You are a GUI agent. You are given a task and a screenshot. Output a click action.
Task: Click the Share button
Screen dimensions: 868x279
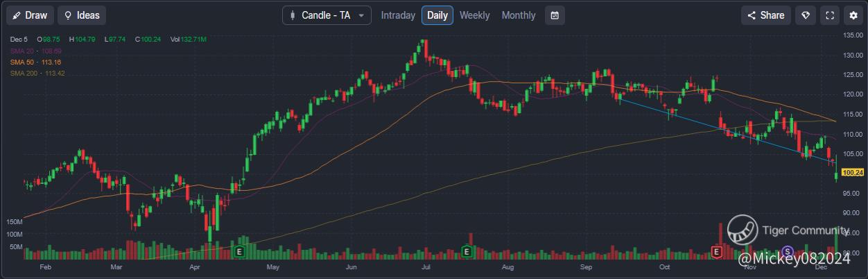coord(766,15)
